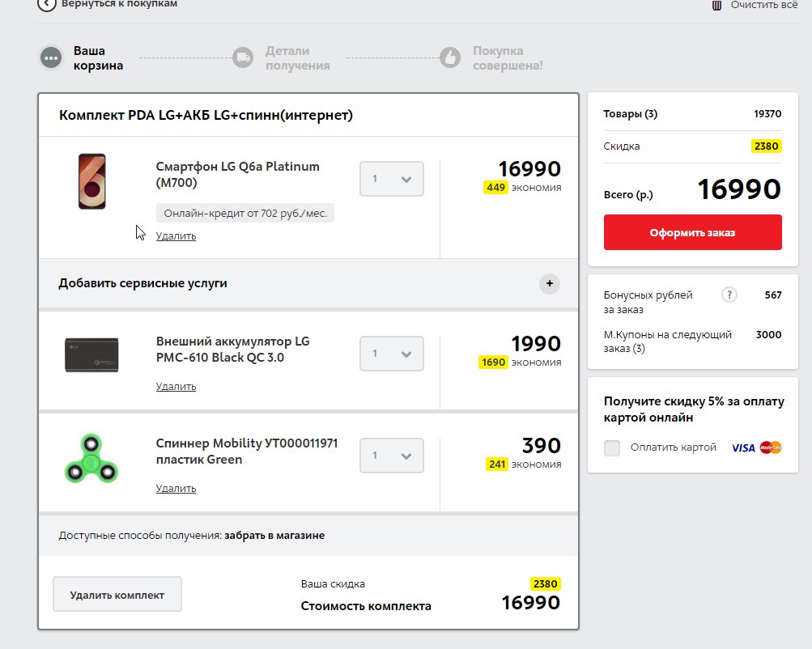This screenshot has width=812, height=649.
Task: Click the Оформить заказ button
Action: (692, 232)
